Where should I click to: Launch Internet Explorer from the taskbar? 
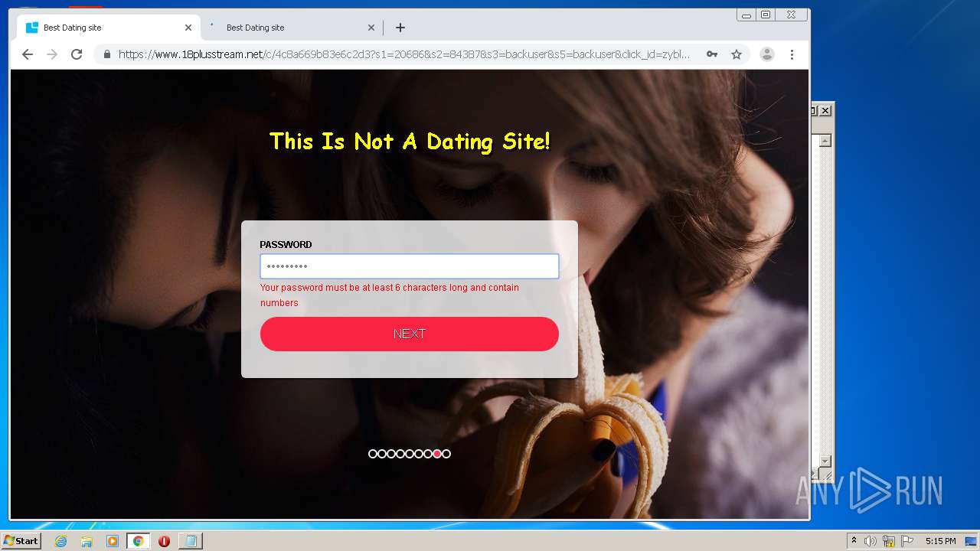60,541
